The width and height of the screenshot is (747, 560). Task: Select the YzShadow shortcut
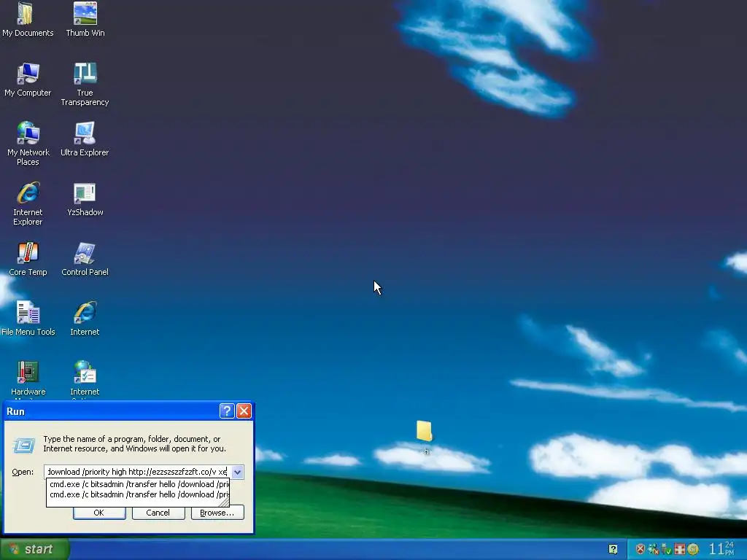85,198
